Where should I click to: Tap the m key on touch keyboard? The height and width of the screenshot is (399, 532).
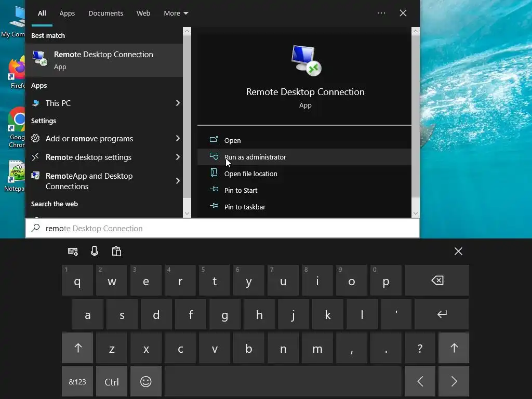pos(317,348)
